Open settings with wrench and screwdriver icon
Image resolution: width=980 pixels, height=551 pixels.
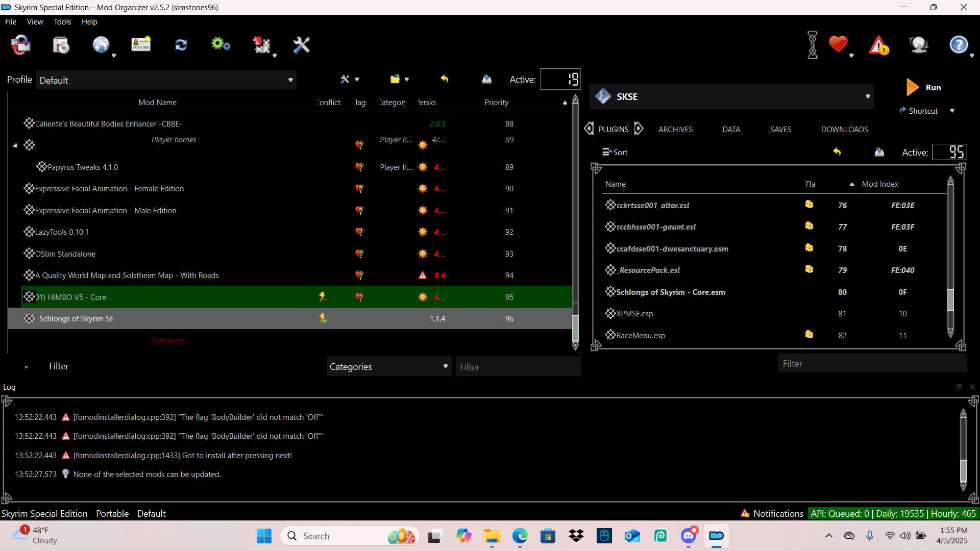coord(301,45)
